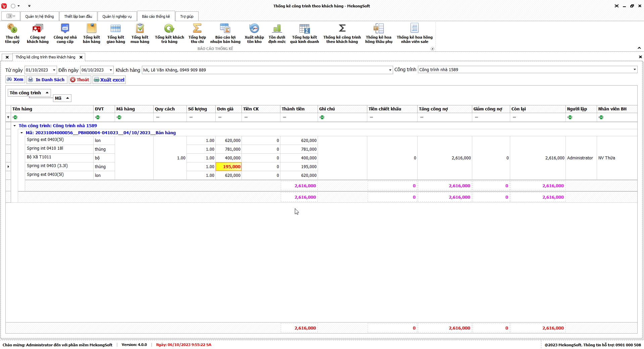Click the Tên hàng filter row field
Screen dimensions: 644x349
pos(54,117)
